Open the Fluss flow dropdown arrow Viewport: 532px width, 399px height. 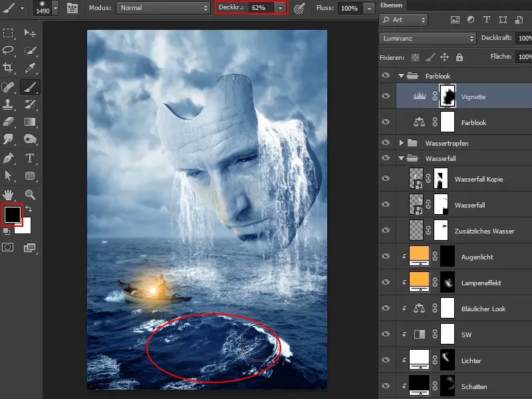(x=369, y=9)
